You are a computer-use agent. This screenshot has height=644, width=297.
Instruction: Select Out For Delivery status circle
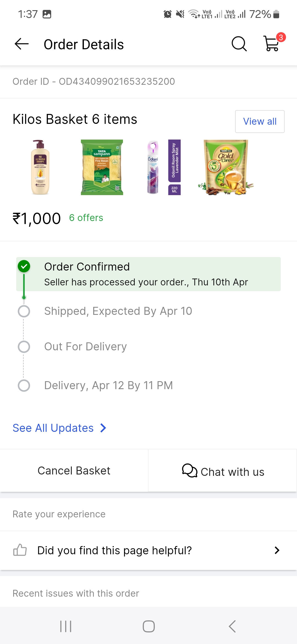[x=24, y=347]
